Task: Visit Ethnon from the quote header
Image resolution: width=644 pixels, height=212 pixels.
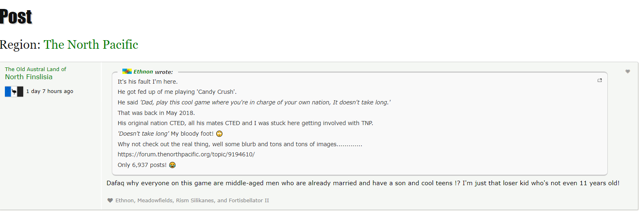Action: click(x=143, y=71)
